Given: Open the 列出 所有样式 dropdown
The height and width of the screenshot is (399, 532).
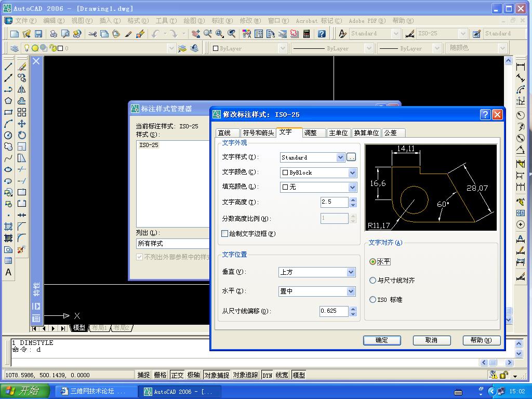Looking at the screenshot, I should click(x=173, y=243).
